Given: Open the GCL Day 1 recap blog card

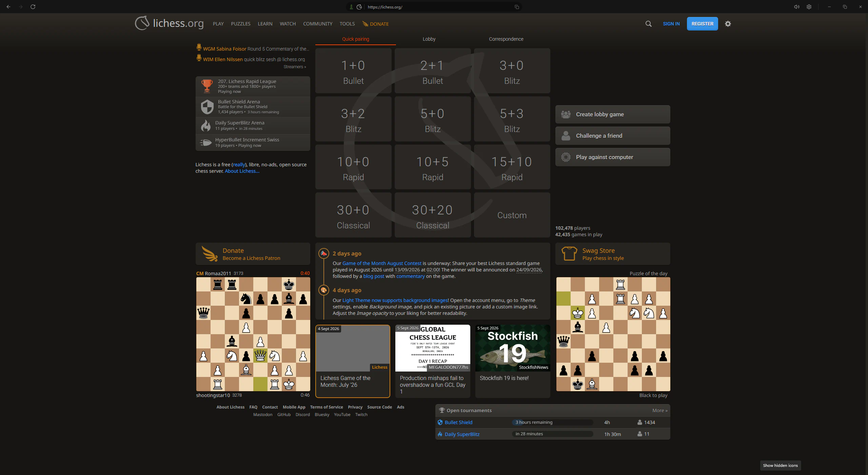Looking at the screenshot, I should tap(433, 361).
